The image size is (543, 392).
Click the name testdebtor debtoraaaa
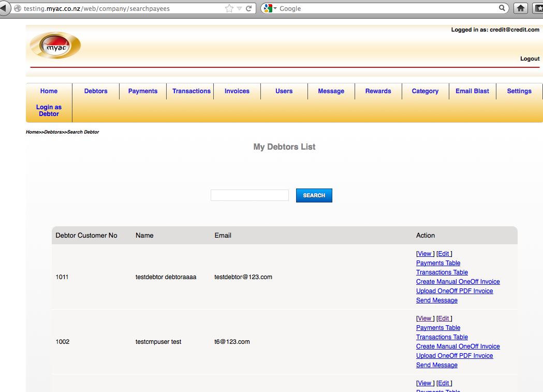click(166, 277)
